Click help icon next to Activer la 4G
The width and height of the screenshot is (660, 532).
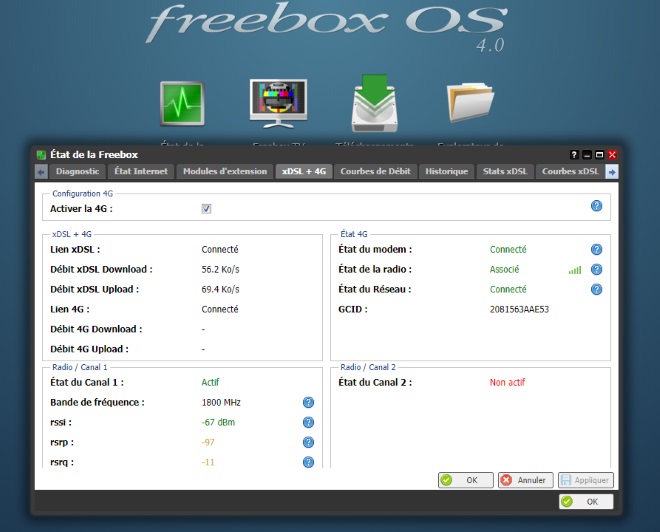point(596,206)
